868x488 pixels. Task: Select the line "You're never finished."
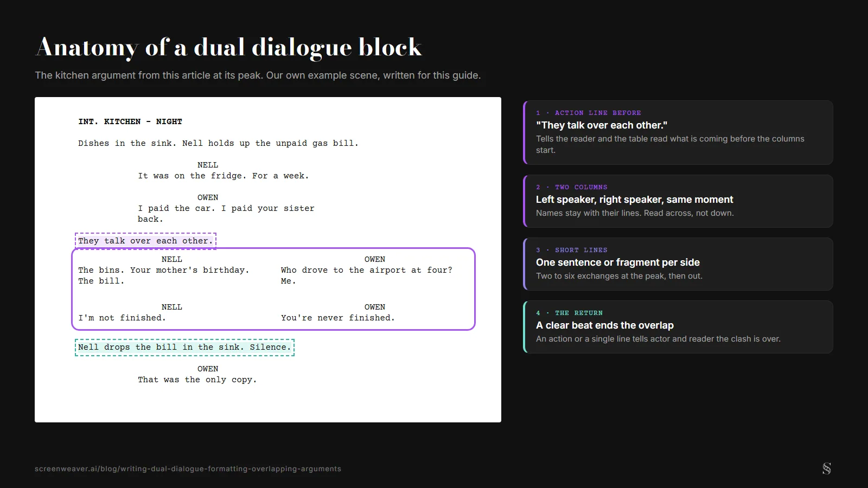click(337, 318)
